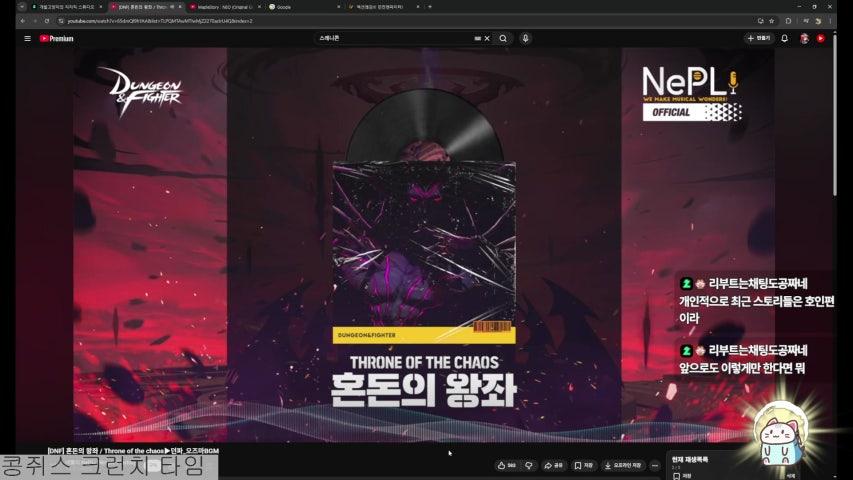
Task: Open the account avatar menu
Action: coord(804,39)
